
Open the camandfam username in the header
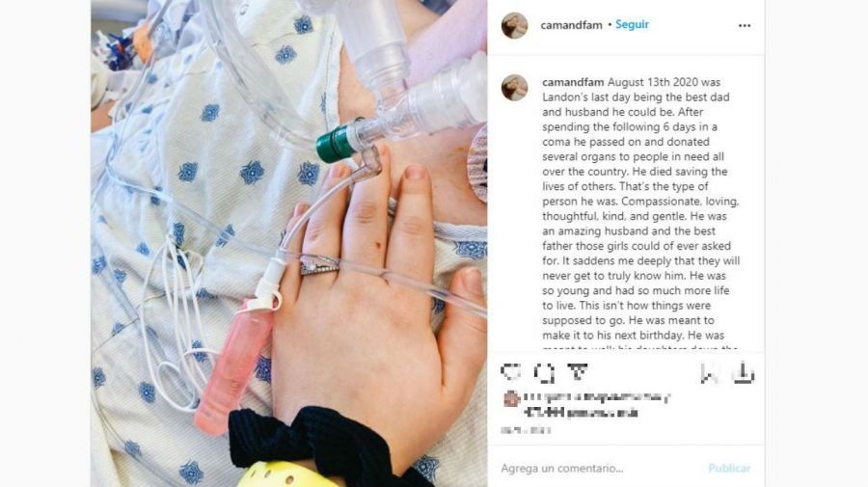[x=571, y=25]
